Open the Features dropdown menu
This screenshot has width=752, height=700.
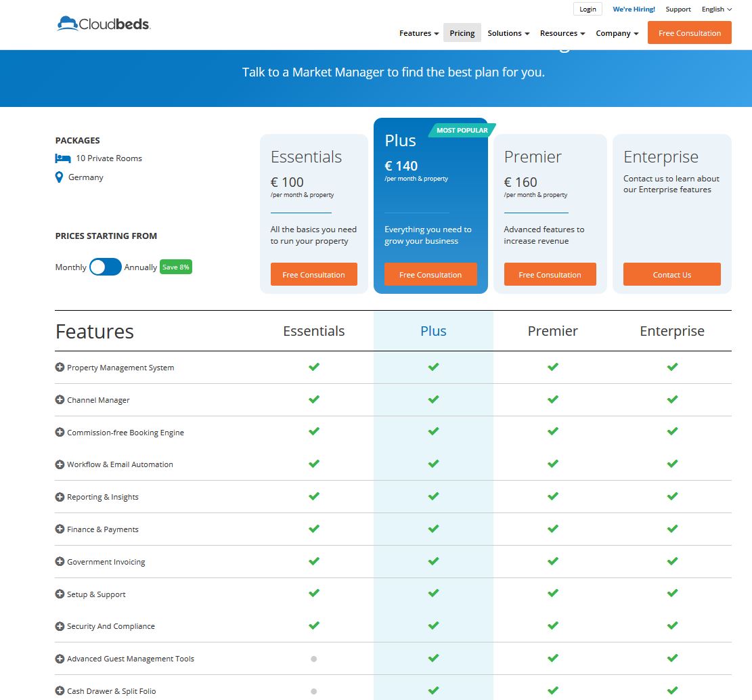(418, 33)
